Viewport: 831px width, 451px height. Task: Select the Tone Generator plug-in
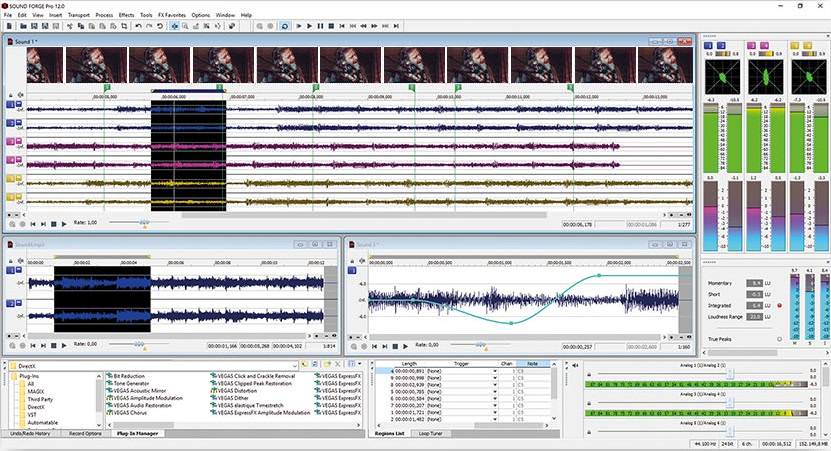tap(131, 383)
